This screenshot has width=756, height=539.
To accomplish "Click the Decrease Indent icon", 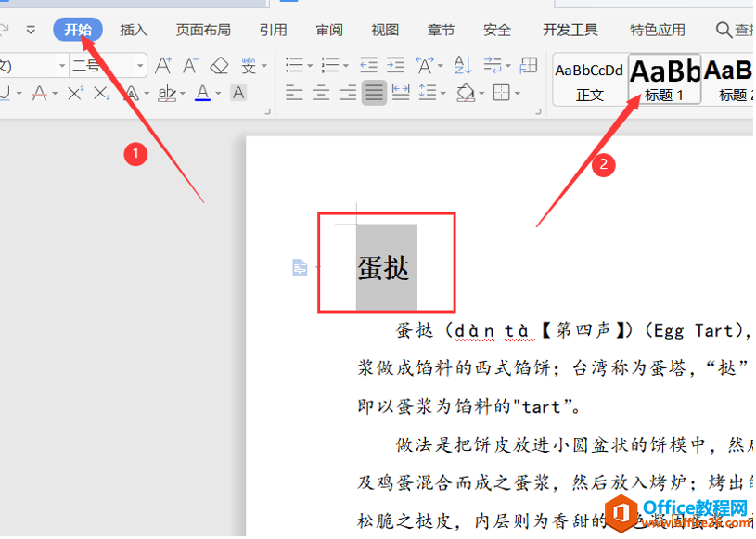I will pyautogui.click(x=368, y=65).
